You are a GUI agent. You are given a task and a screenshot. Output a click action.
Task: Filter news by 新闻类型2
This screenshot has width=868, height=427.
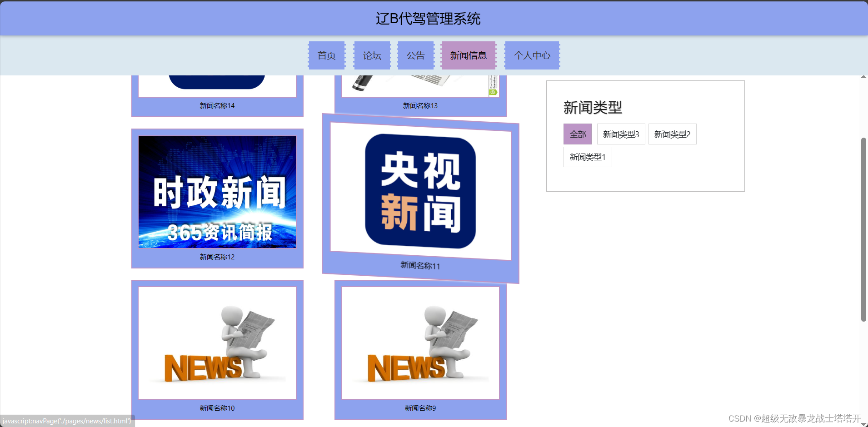(673, 134)
